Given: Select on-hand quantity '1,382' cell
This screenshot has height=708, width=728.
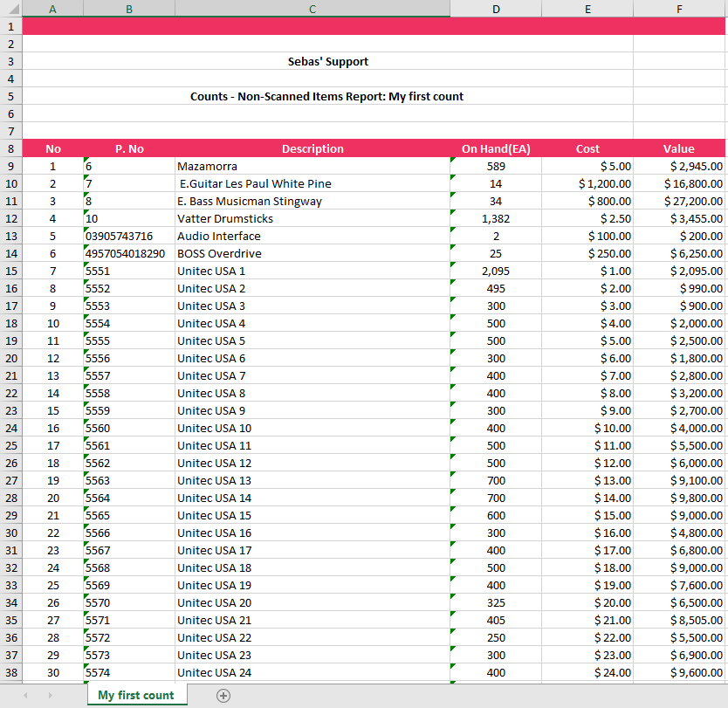Looking at the screenshot, I should (x=496, y=218).
